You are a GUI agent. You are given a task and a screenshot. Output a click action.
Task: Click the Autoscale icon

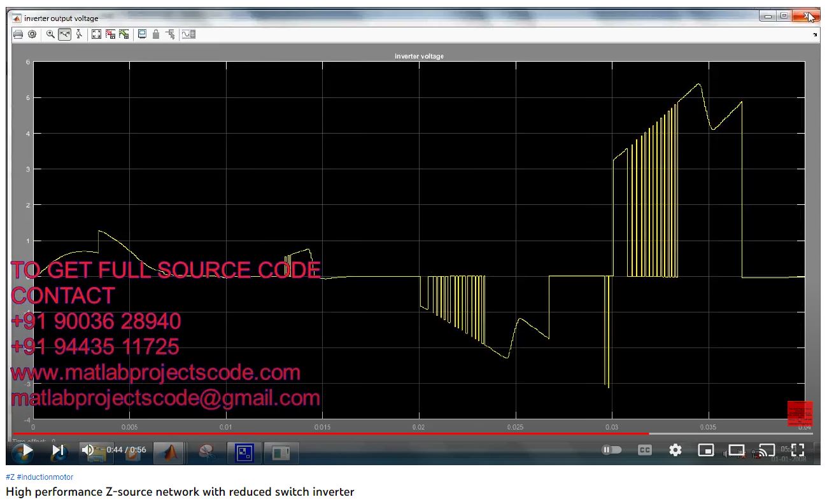97,34
